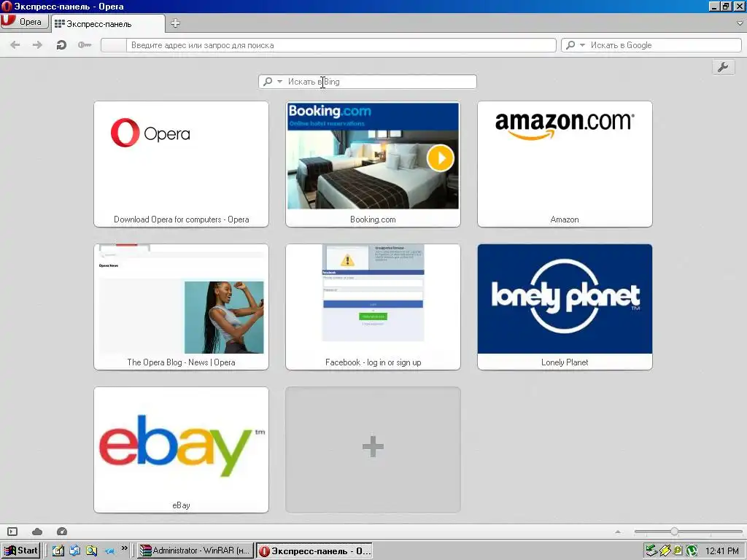Click the small triangle beside zoom slider

point(618,532)
